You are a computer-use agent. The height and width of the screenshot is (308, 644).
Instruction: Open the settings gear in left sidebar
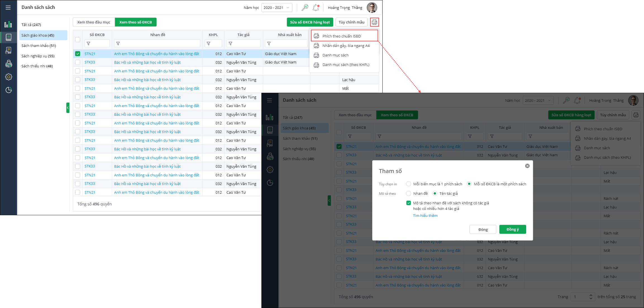[9, 77]
